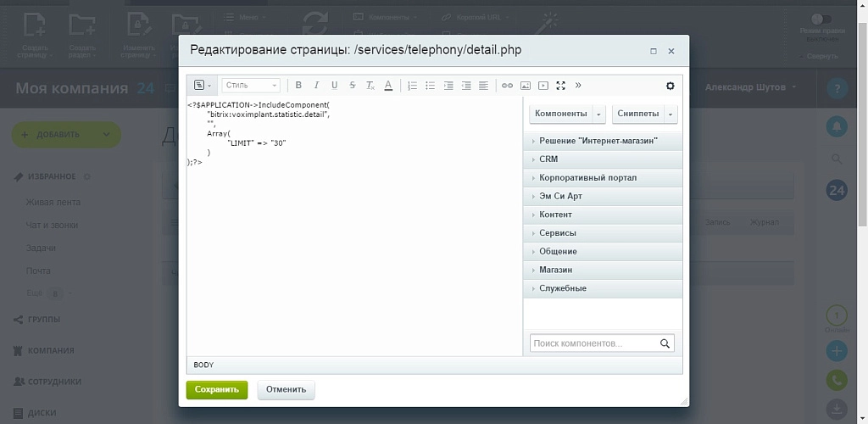Open the arrow menu next to Сниппеты
The height and width of the screenshot is (424, 868).
coord(671,114)
